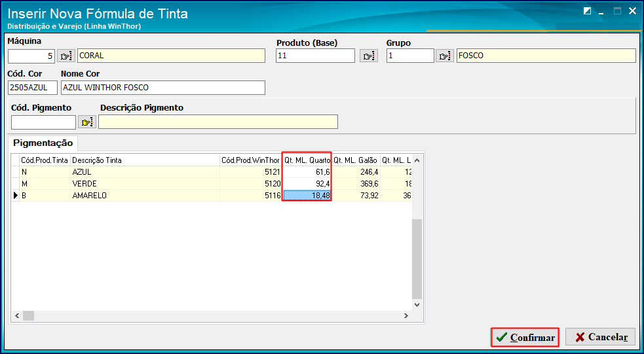
Task: Click the grid vertical scrollbar up arrow
Action: (417, 160)
